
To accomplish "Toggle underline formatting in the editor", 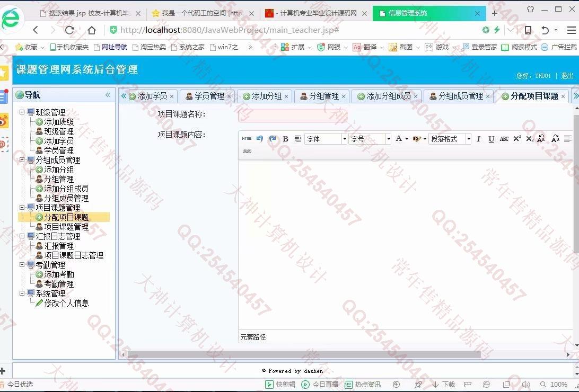I will coord(491,139).
